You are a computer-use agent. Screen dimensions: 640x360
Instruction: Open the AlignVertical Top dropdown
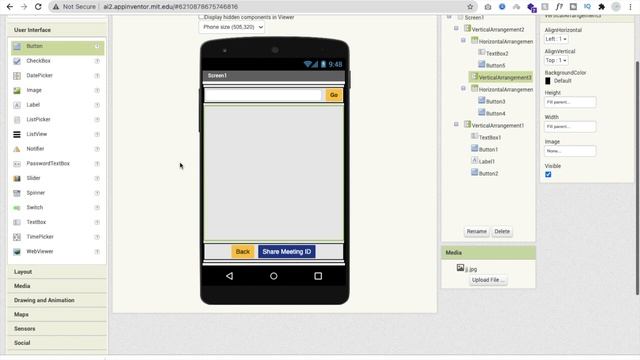pyautogui.click(x=556, y=60)
